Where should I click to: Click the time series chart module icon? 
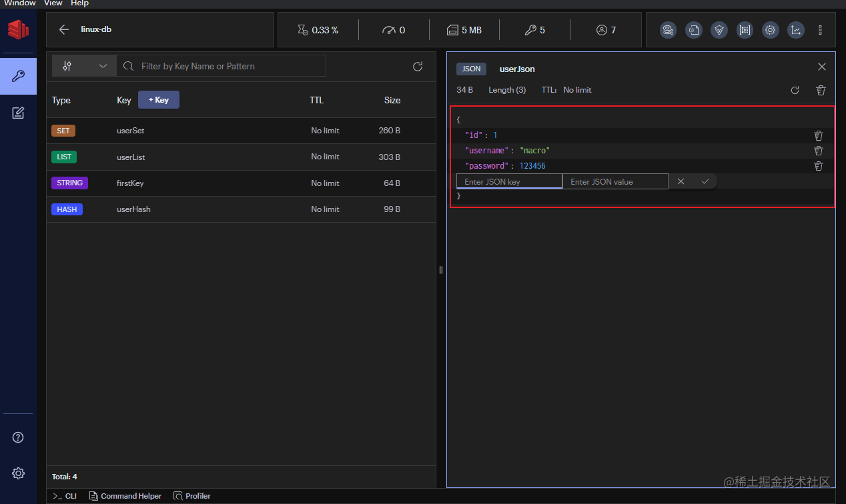tap(795, 30)
